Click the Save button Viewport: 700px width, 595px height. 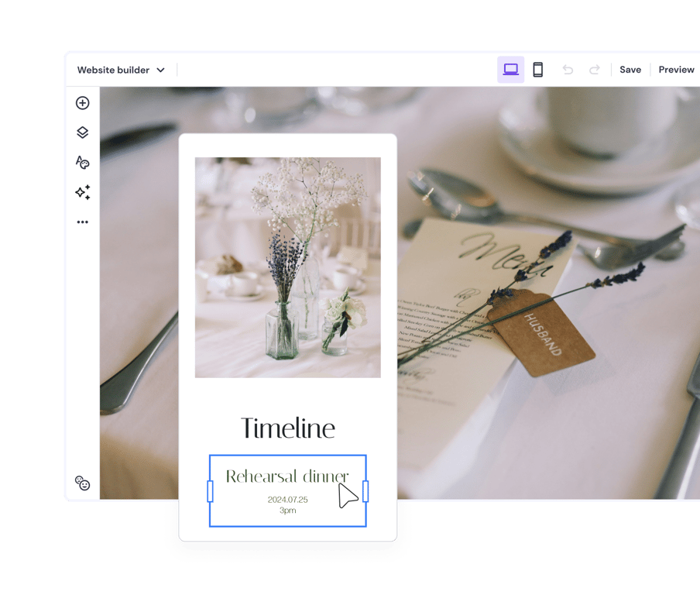click(x=630, y=70)
